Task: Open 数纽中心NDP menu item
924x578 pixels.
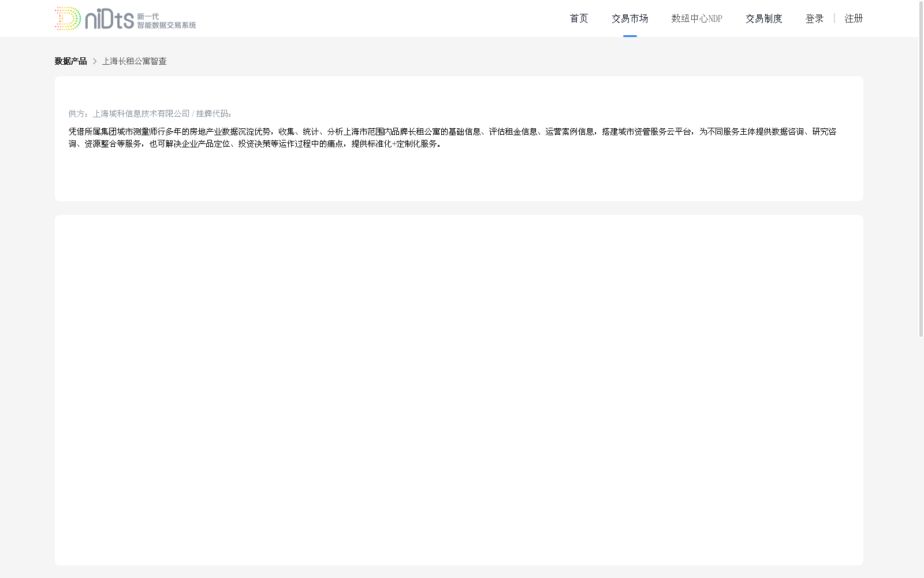Action: 696,18
